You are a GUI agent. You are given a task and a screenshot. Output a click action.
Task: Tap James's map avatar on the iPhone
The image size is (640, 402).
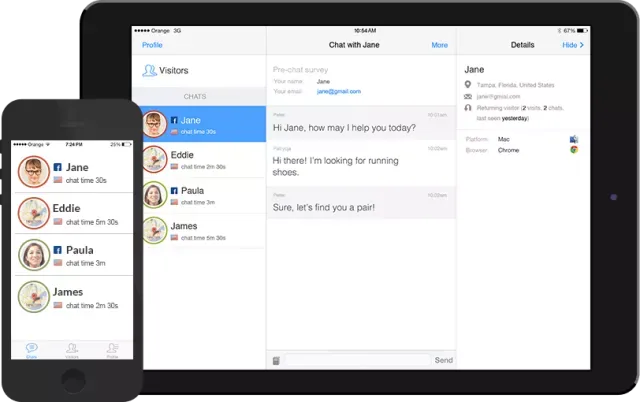(x=34, y=297)
